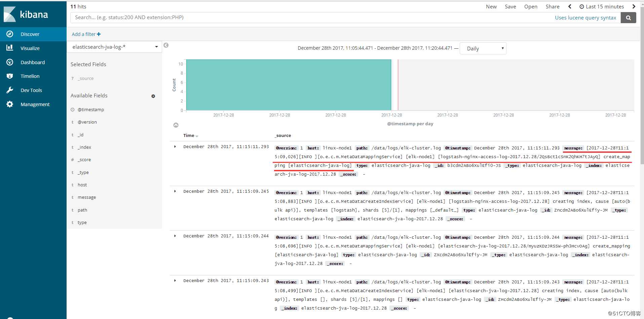Select the @version available field
Viewport: 644px width, 319px height.
point(87,122)
